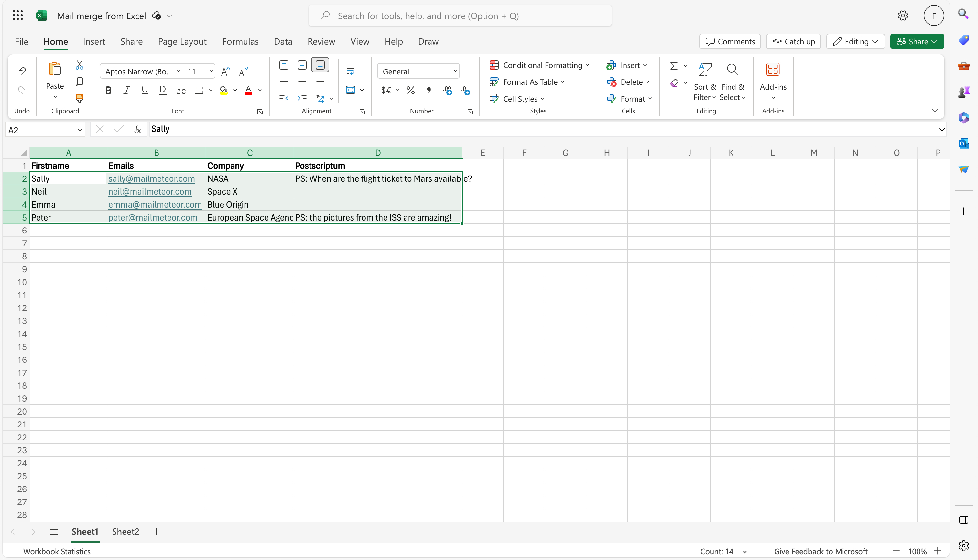Click the sally@mailmeteor.com link
Screen dimensions: 978x560
152,178
